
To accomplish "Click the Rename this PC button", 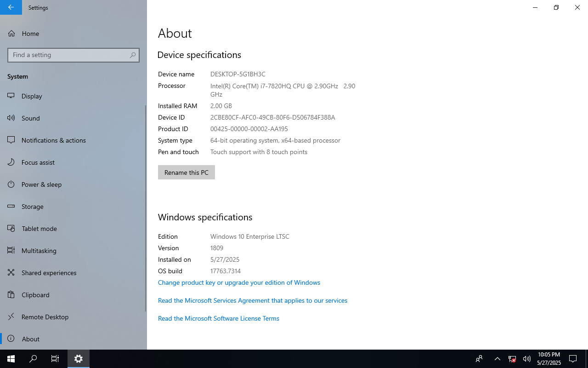I will (187, 172).
